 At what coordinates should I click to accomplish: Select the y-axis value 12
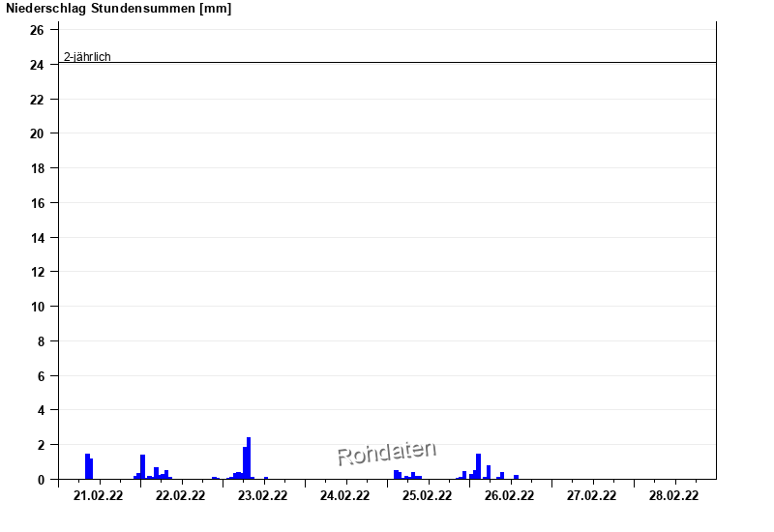click(x=37, y=272)
